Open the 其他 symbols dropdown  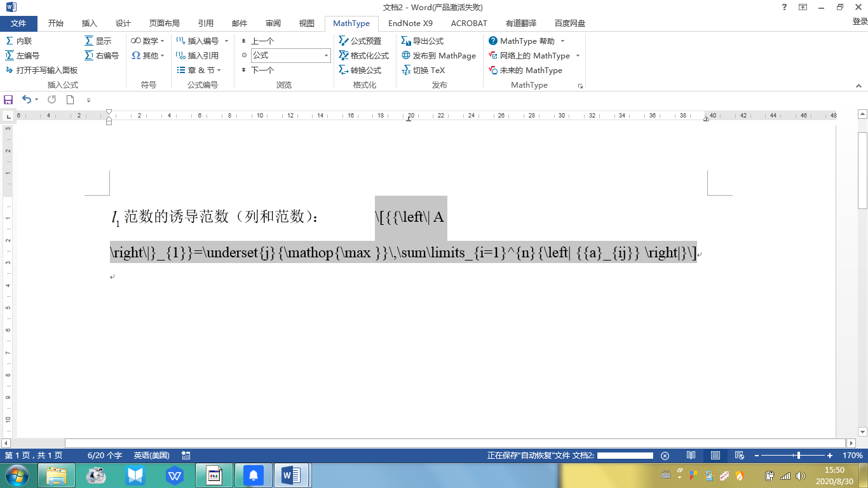(x=147, y=55)
